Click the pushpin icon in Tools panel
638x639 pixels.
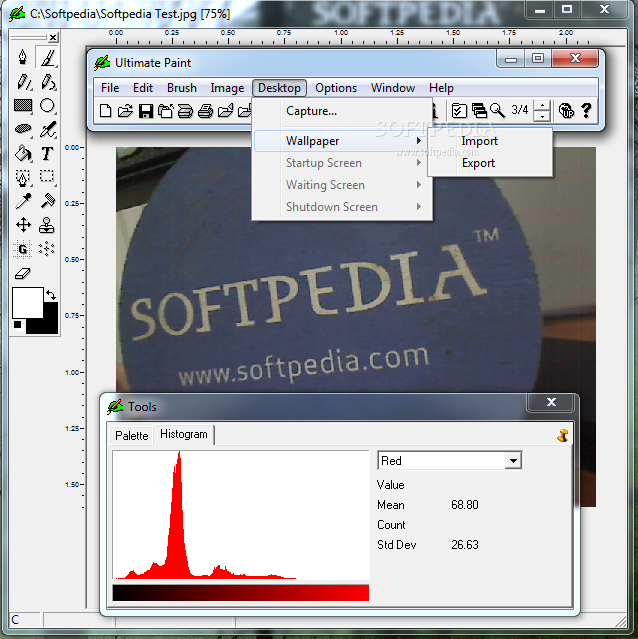click(x=563, y=436)
